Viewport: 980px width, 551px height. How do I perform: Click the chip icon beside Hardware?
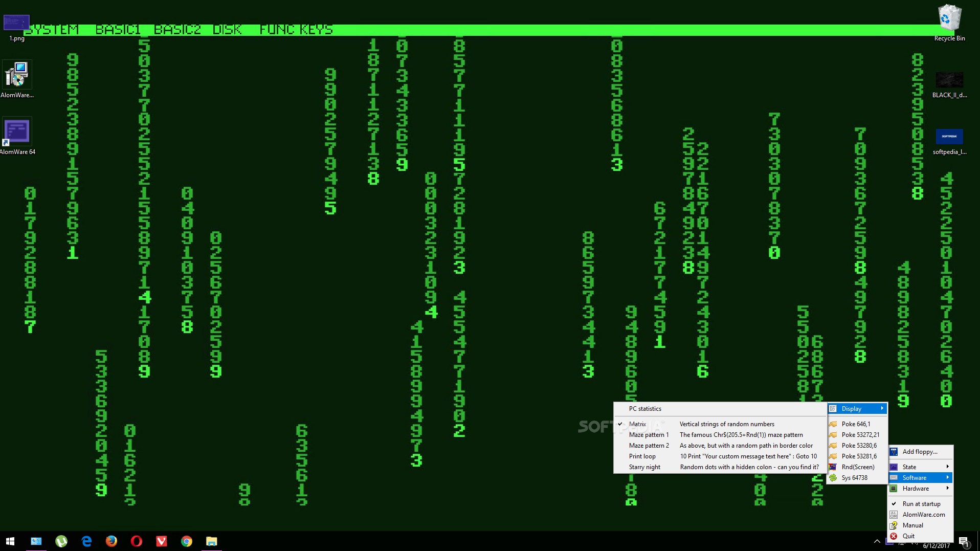pos(894,488)
